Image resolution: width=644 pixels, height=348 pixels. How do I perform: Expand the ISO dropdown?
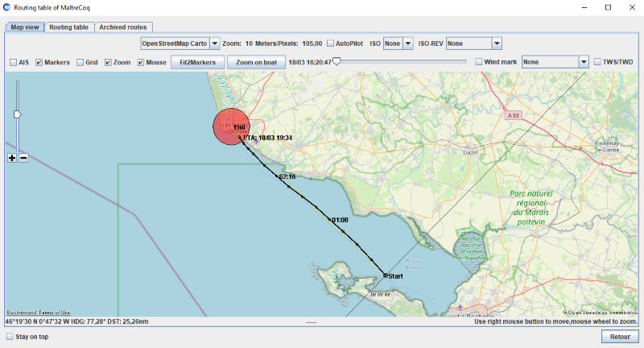(408, 43)
